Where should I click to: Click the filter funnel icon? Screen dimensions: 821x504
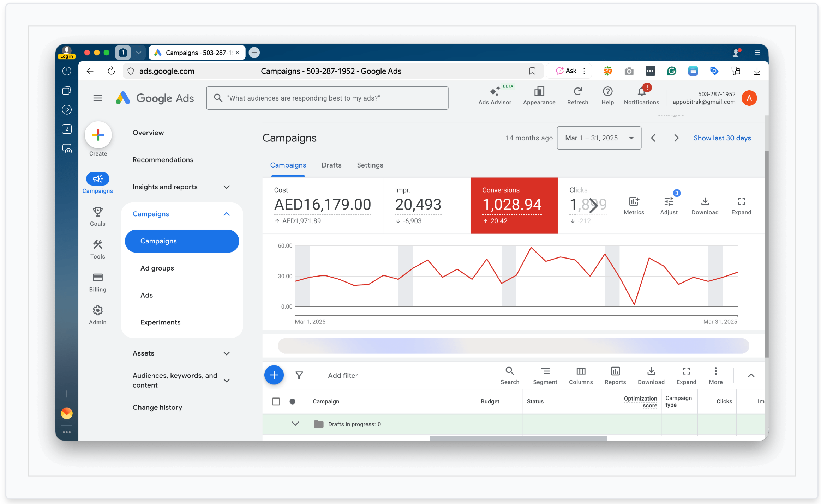(299, 375)
